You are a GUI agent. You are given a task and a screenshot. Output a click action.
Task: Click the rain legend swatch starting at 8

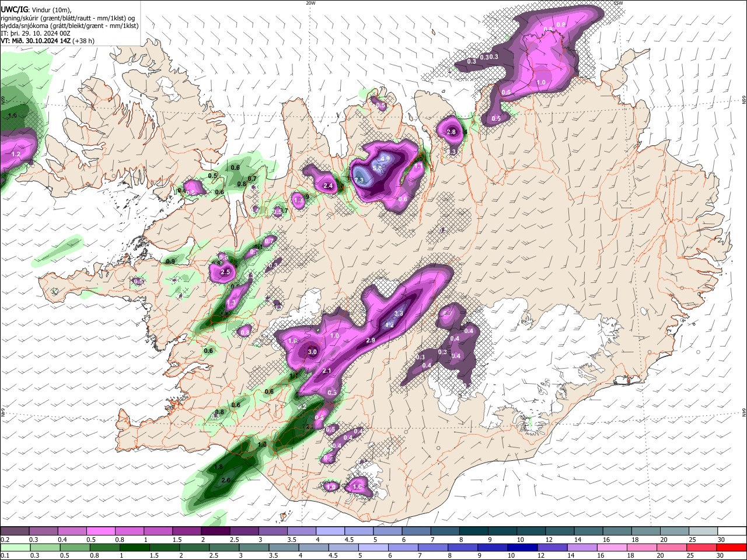click(463, 547)
